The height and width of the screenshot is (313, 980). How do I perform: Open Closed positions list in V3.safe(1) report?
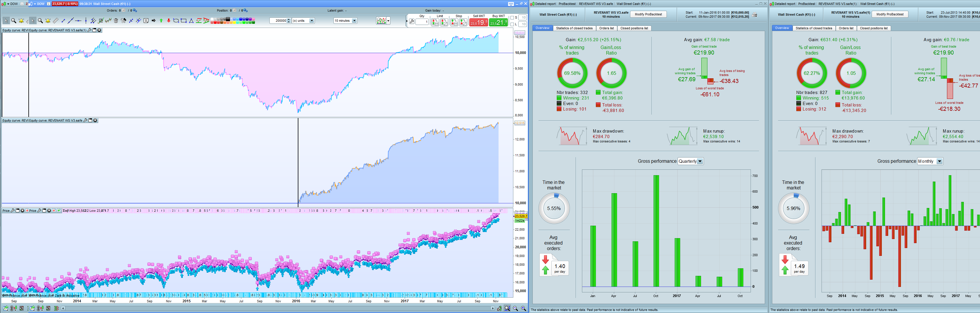[x=874, y=28]
